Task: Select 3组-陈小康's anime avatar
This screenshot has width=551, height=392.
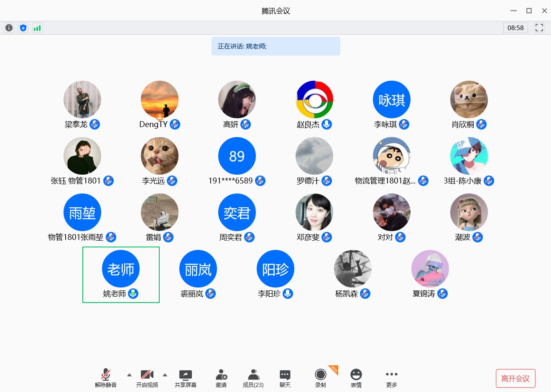Action: pyautogui.click(x=469, y=156)
